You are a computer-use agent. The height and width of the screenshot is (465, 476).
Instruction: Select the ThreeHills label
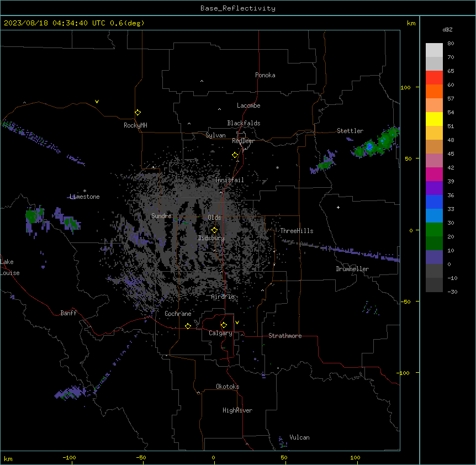click(297, 231)
